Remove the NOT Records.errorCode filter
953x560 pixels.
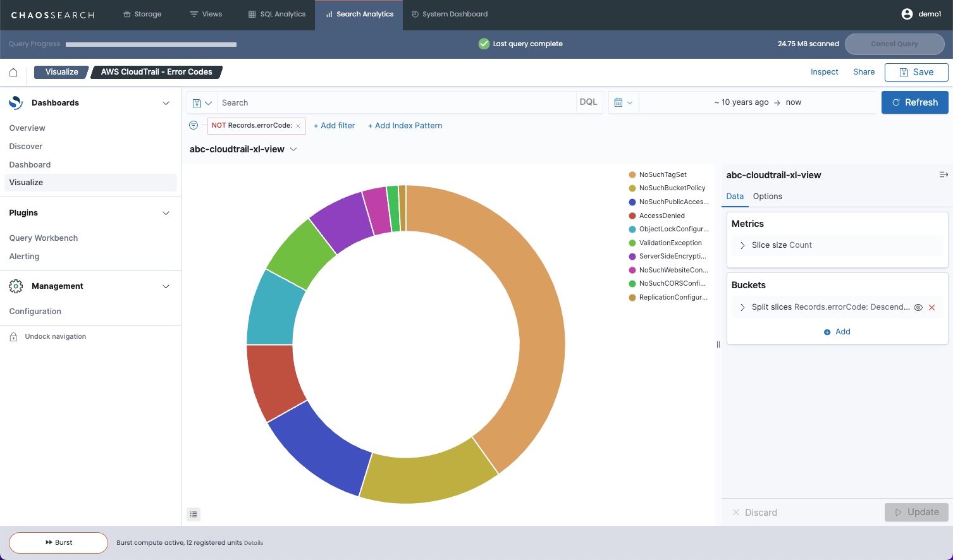(x=298, y=126)
